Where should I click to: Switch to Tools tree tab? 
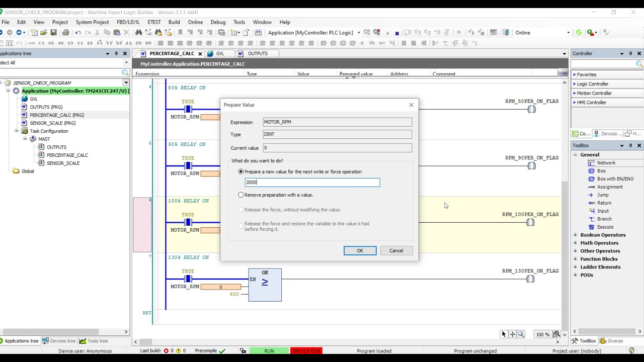tap(94, 341)
